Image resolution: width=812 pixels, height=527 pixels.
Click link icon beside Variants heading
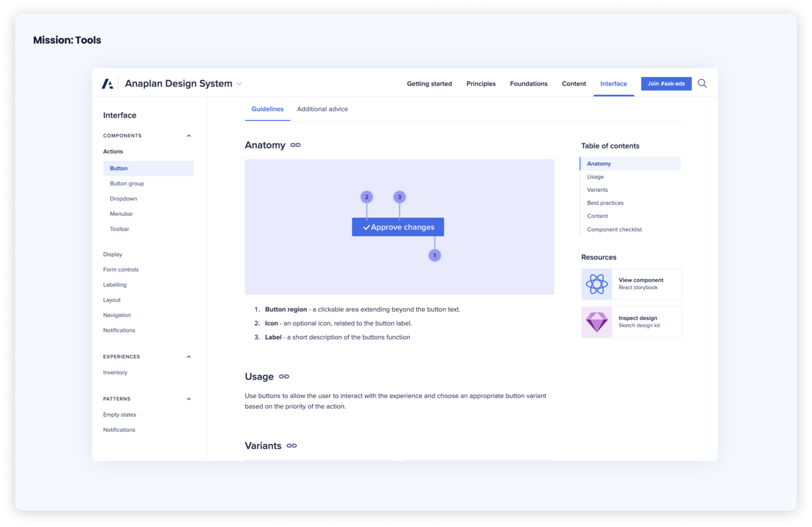291,446
